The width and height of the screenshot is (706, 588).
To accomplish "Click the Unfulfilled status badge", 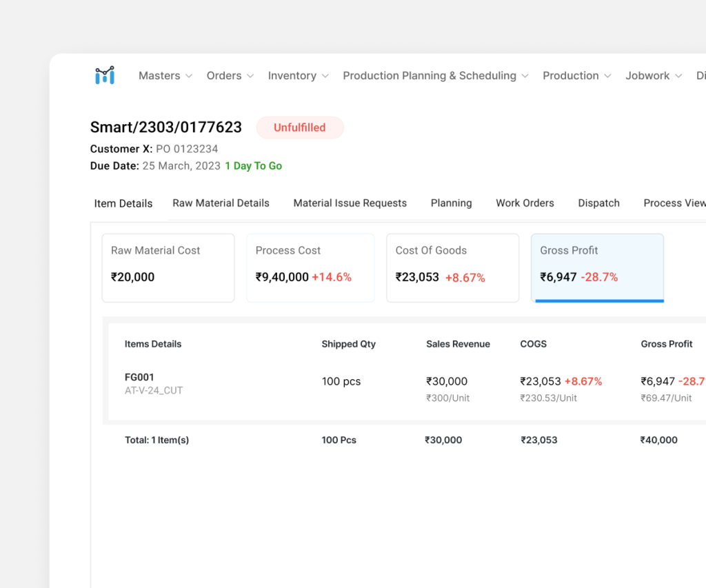I will (x=300, y=128).
